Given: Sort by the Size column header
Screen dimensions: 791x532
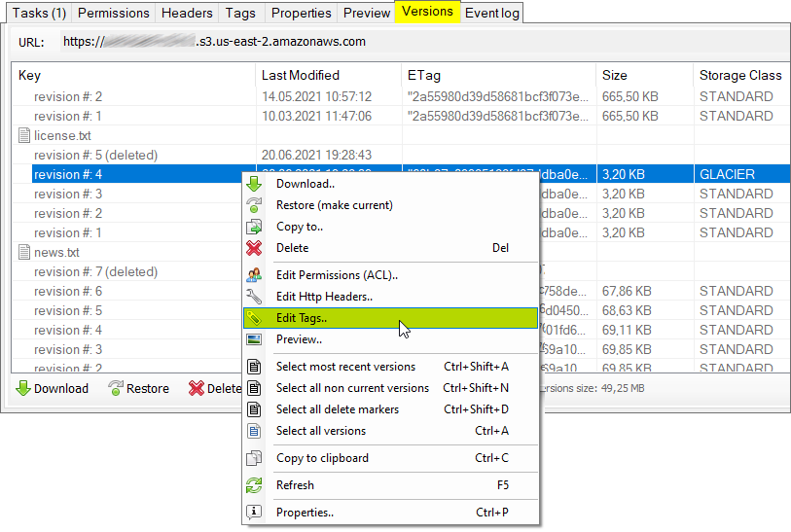Looking at the screenshot, I should pyautogui.click(x=644, y=75).
